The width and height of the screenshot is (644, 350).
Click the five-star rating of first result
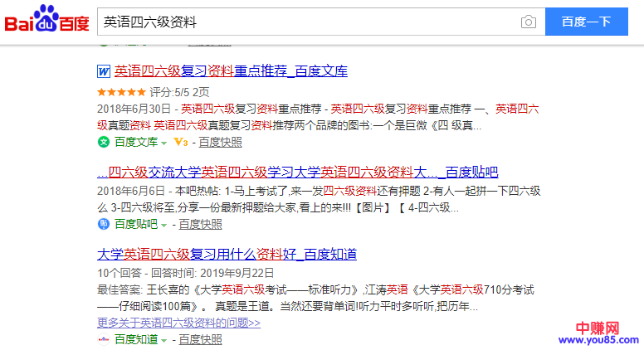121,92
